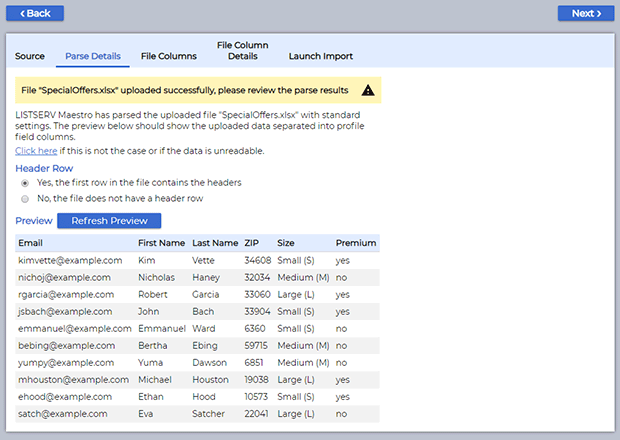Click ZIP value 10573
The height and width of the screenshot is (440, 620).
click(x=256, y=397)
